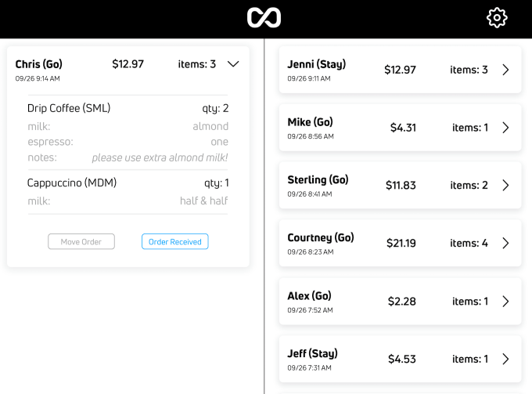Click the infinity logo in header
The image size is (532, 394).
pyautogui.click(x=264, y=18)
